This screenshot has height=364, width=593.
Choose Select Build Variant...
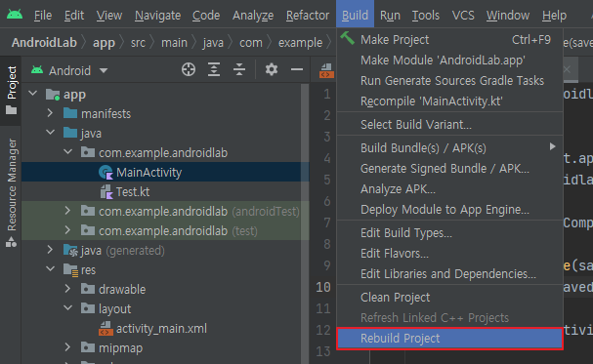pyautogui.click(x=449, y=124)
